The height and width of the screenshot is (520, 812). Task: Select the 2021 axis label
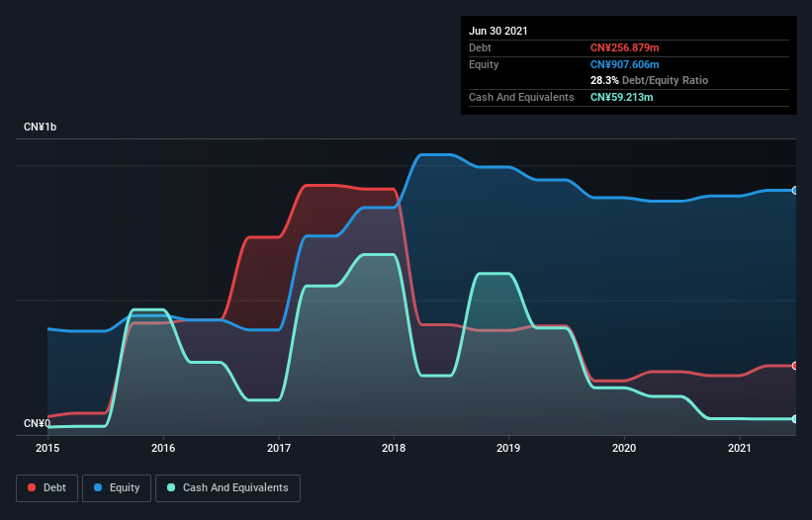point(740,448)
